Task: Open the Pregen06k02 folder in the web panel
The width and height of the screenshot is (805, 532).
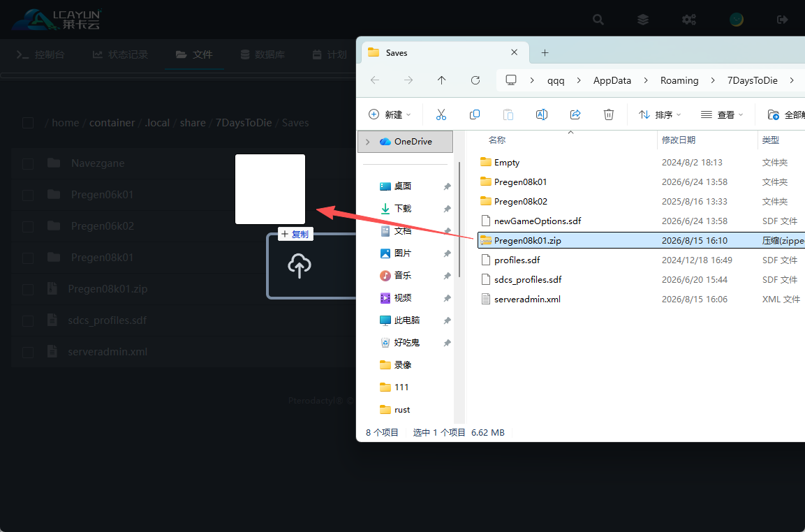Action: point(102,226)
